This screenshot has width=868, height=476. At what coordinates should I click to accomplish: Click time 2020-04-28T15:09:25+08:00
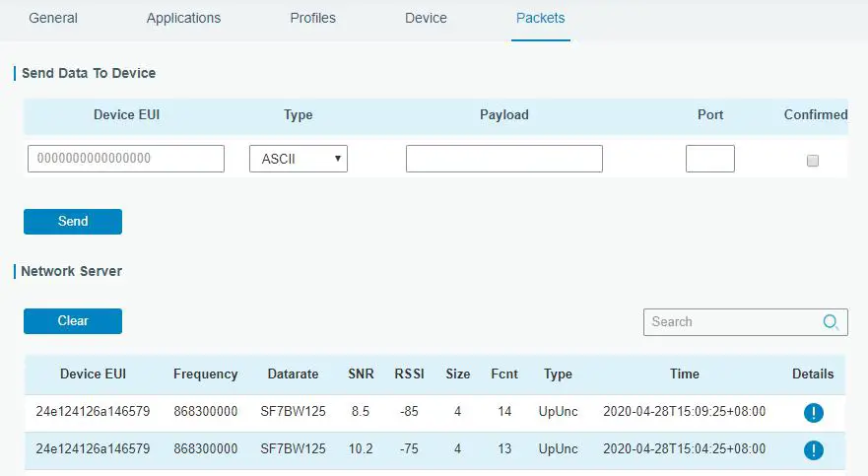point(684,411)
